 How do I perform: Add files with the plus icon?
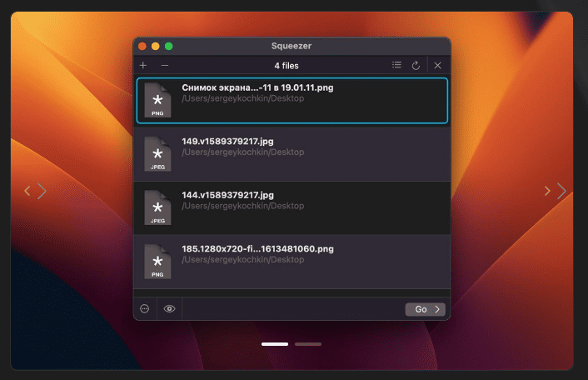pyautogui.click(x=143, y=66)
